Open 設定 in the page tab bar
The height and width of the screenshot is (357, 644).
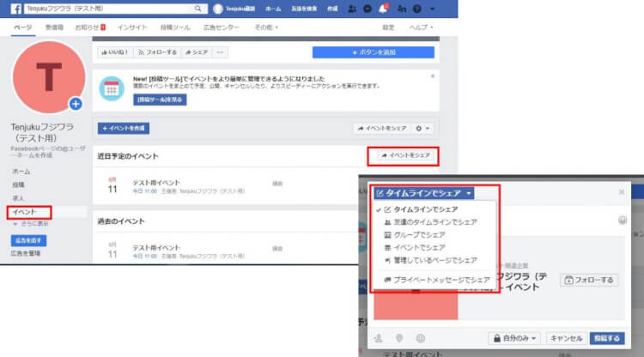[388, 27]
